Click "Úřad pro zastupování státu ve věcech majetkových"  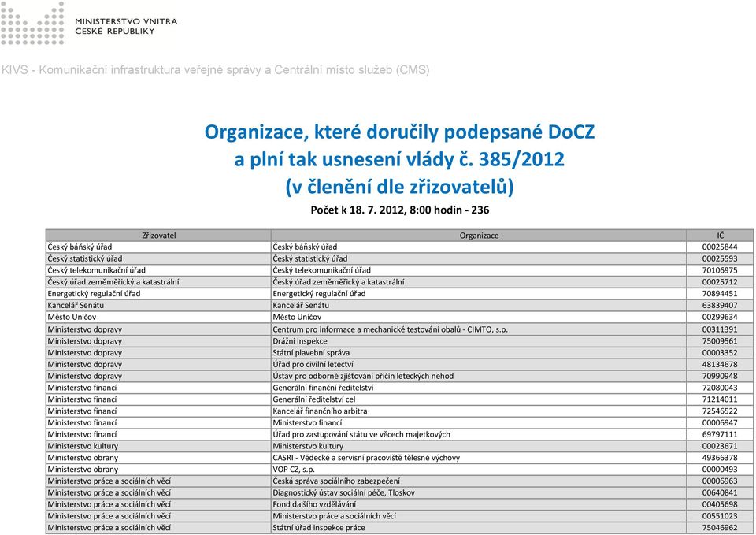coord(361,434)
